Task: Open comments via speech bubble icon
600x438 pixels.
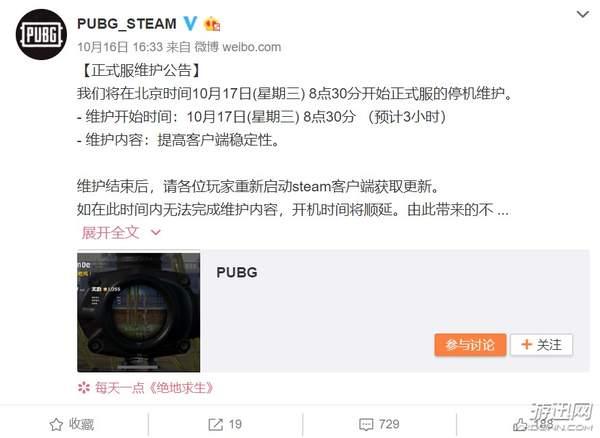Action: pyautogui.click(x=366, y=424)
